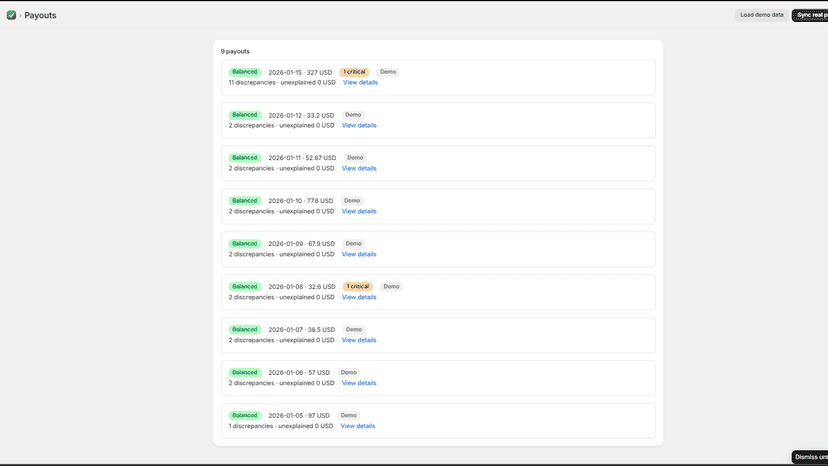The image size is (828, 466).
Task: Click the Load demo data button
Action: [x=761, y=15]
